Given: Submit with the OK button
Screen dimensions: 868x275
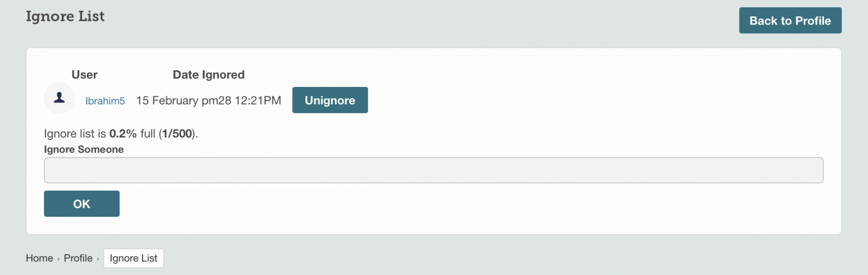Looking at the screenshot, I should click(82, 204).
